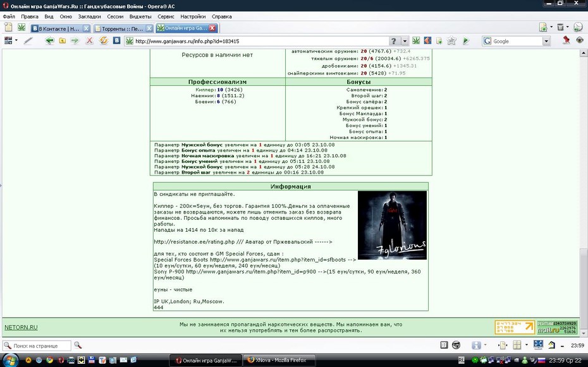This screenshot has width=588, height=367.
Task: Close the Торренты tab
Action: coord(149,28)
